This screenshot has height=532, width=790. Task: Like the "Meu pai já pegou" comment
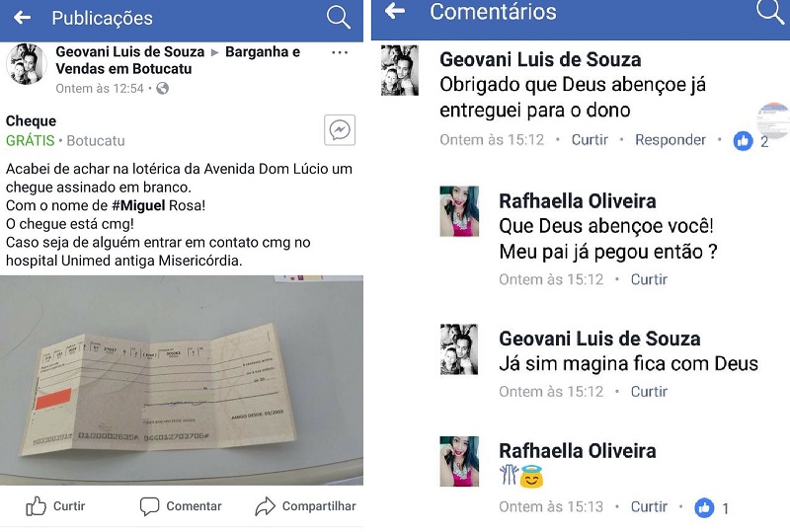point(649,279)
